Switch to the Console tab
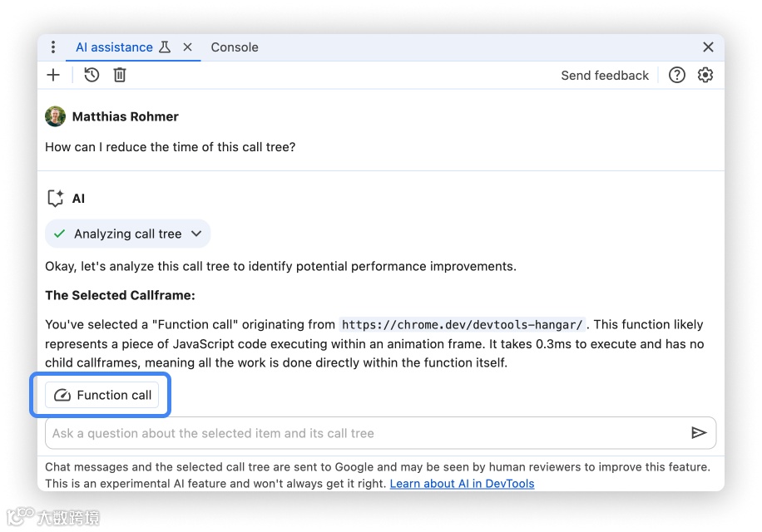The image size is (762, 532). tap(235, 47)
